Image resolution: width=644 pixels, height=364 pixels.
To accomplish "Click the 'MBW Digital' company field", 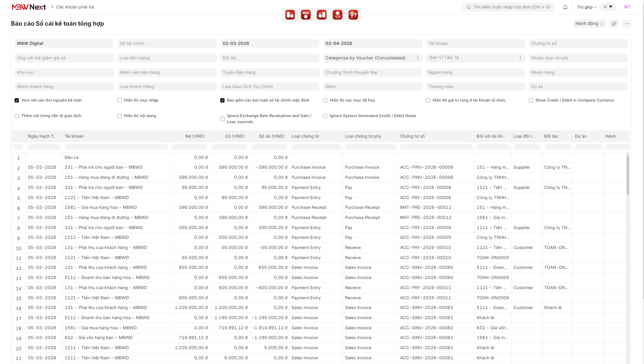I will point(64,44).
